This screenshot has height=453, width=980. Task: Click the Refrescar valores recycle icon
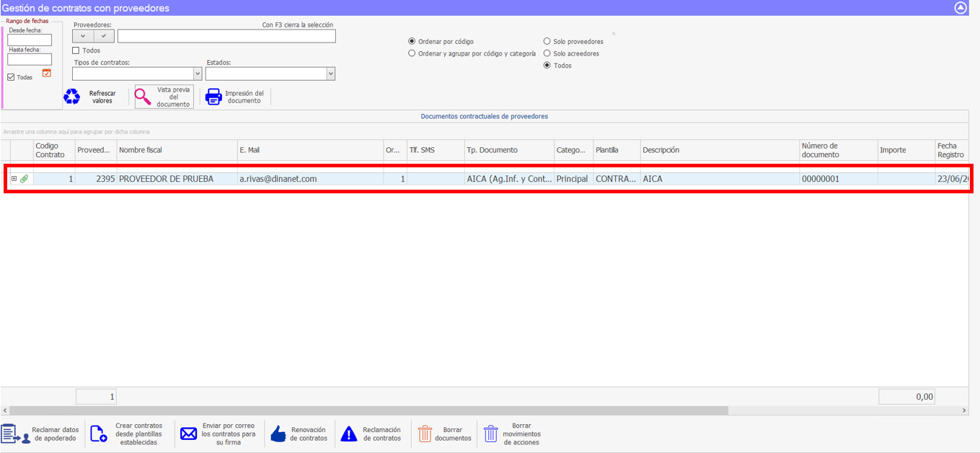coord(72,97)
